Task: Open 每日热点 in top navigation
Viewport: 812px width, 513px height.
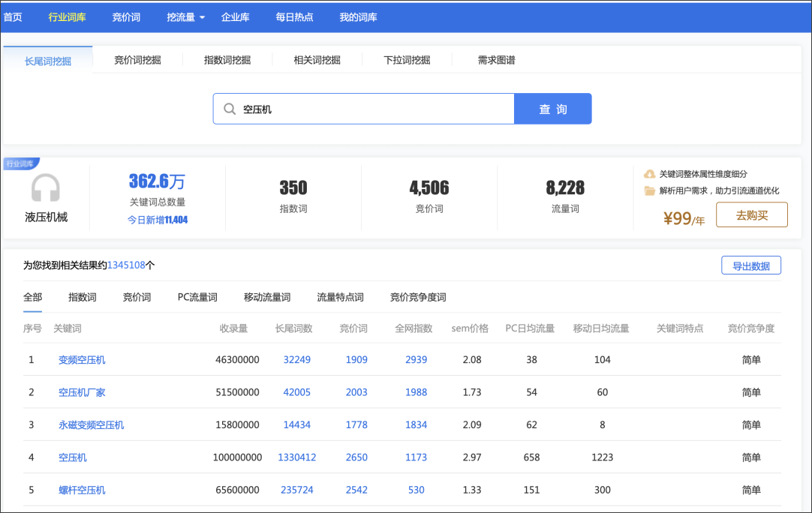Action: click(x=294, y=17)
